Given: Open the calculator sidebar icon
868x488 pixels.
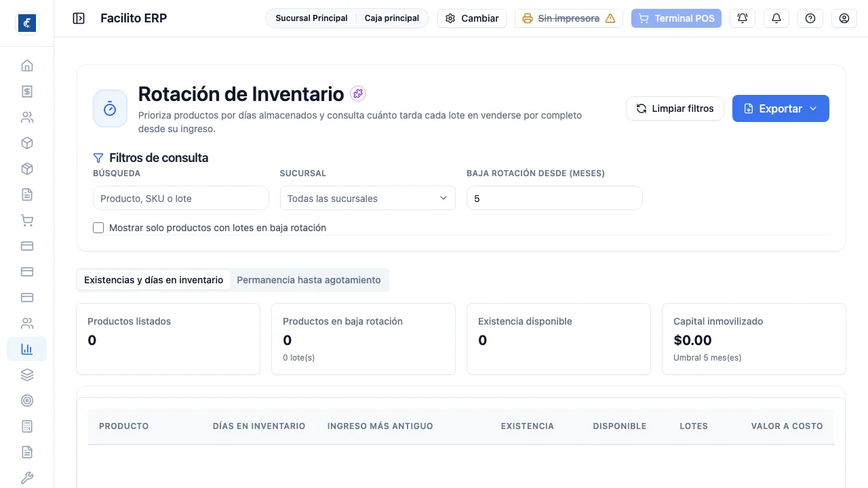Looking at the screenshot, I should 27,426.
